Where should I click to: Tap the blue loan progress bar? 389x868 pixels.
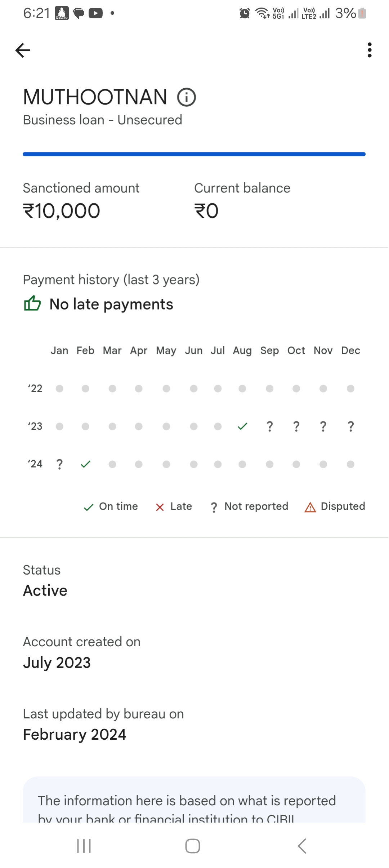[194, 154]
